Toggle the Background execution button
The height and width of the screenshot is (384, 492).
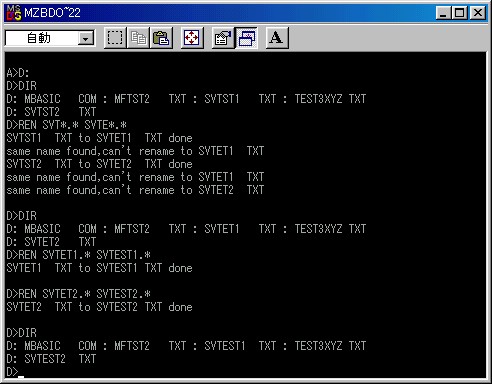point(246,38)
